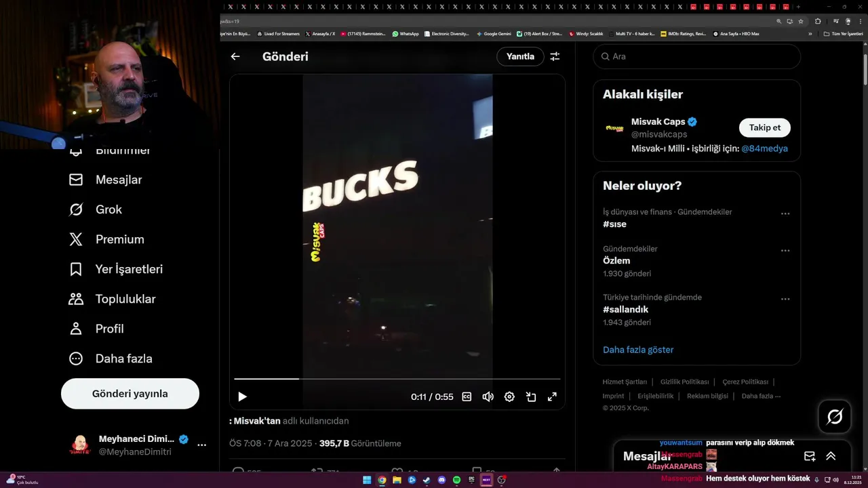The image size is (868, 488).
Task: Open Grok in the sidebar
Action: (x=95, y=209)
